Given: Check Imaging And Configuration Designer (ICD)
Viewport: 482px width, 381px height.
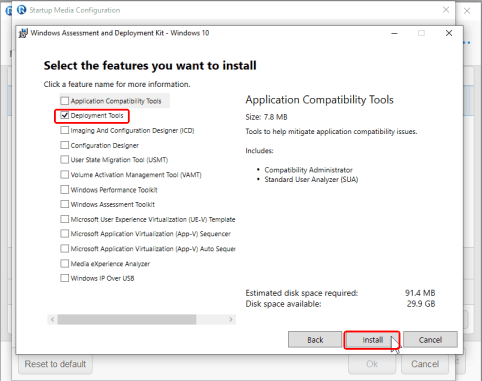Looking at the screenshot, I should click(65, 130).
